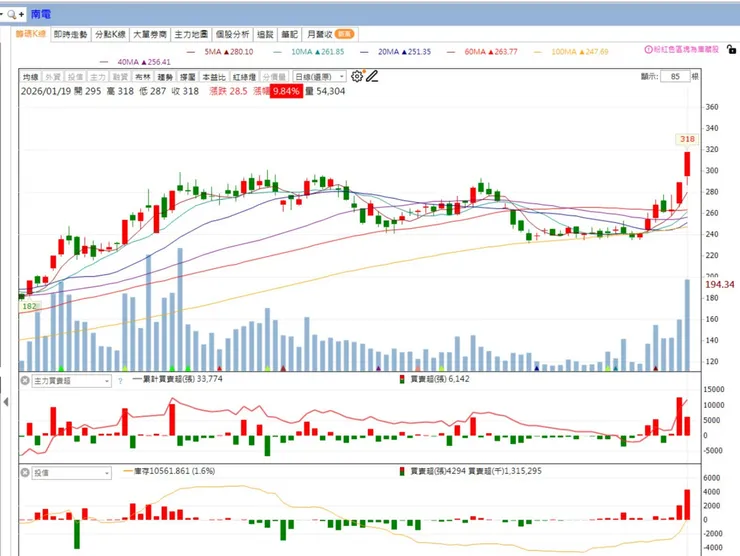The width and height of the screenshot is (740, 556).
Task: Click the 南電 stock name in title bar
Action: (x=41, y=14)
